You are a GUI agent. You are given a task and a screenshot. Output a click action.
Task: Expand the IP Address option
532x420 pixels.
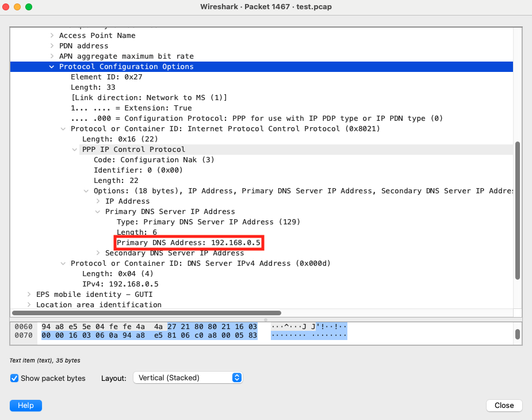tap(97, 201)
